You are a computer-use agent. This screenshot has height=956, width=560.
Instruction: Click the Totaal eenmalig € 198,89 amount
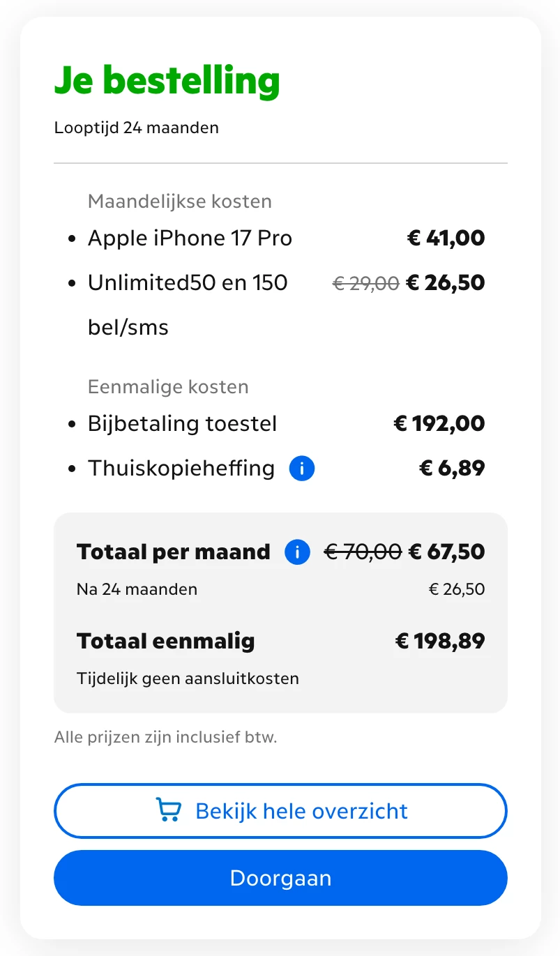coord(440,642)
